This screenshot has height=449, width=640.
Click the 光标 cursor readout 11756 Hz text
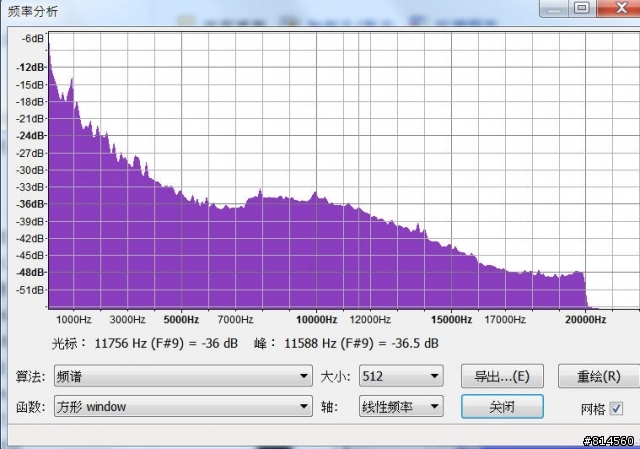click(145, 343)
